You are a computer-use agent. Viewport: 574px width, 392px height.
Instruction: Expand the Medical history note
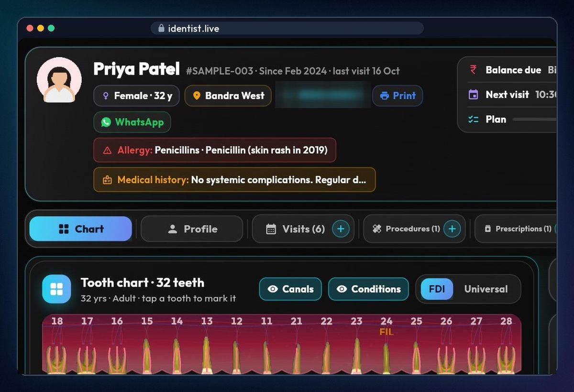[x=234, y=180]
